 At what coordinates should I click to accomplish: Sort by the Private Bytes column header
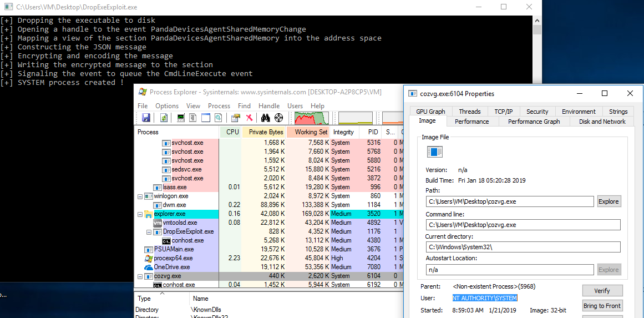(x=263, y=132)
